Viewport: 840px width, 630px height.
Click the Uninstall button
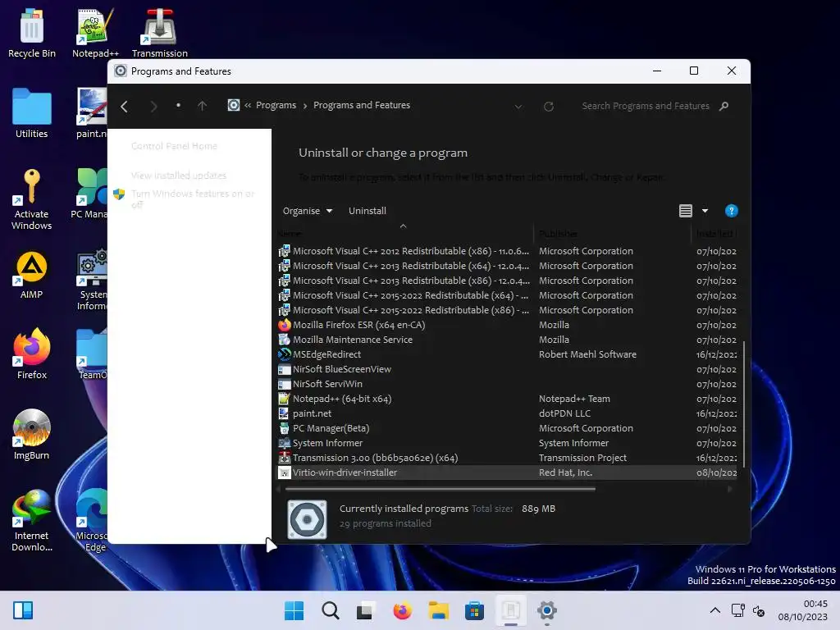pos(367,211)
